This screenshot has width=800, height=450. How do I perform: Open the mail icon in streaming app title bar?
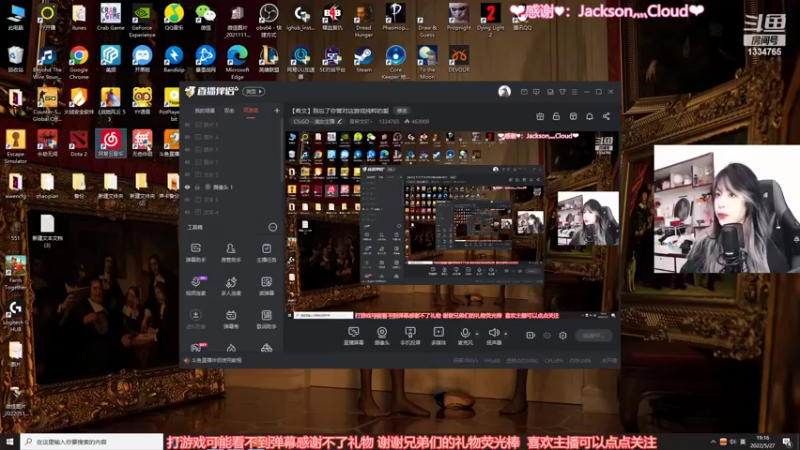[524, 92]
